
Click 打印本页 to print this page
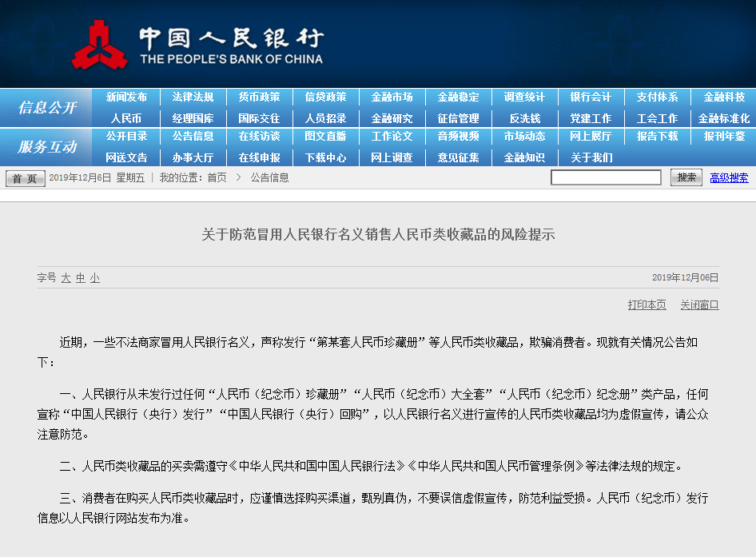(647, 304)
